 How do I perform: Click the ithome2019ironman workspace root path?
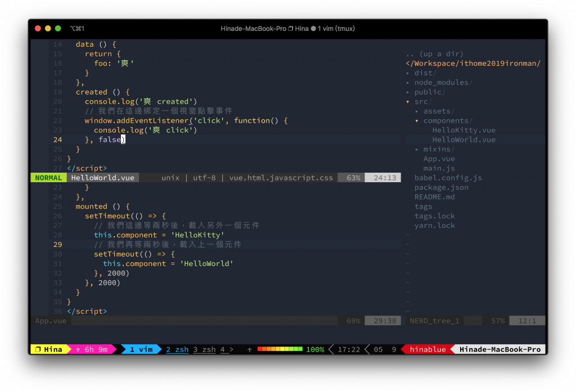coord(473,64)
